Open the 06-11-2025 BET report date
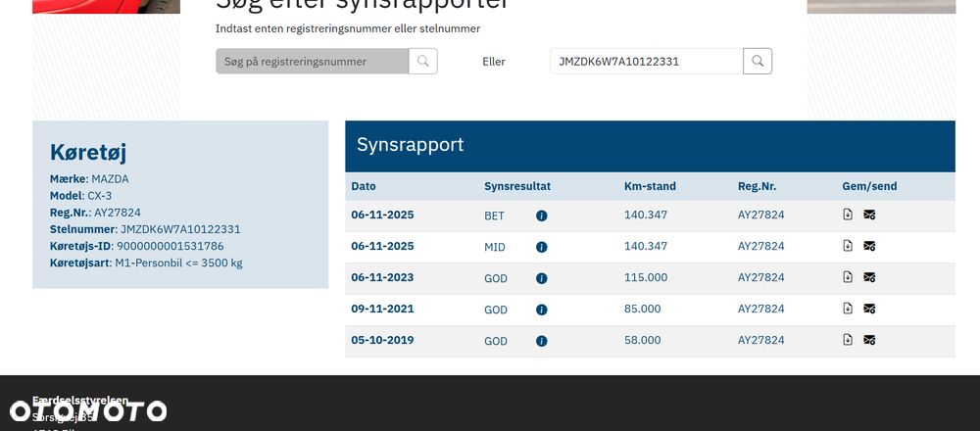 click(382, 215)
